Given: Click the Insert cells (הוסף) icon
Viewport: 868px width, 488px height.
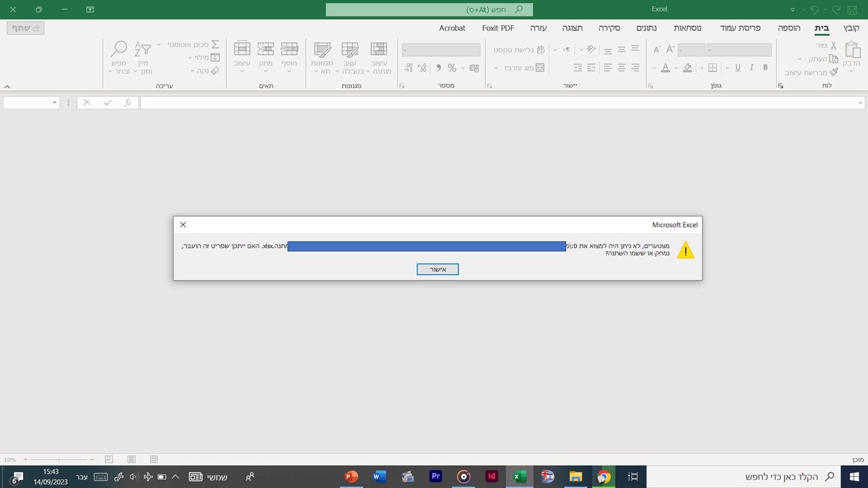Looking at the screenshot, I should pyautogui.click(x=290, y=49).
